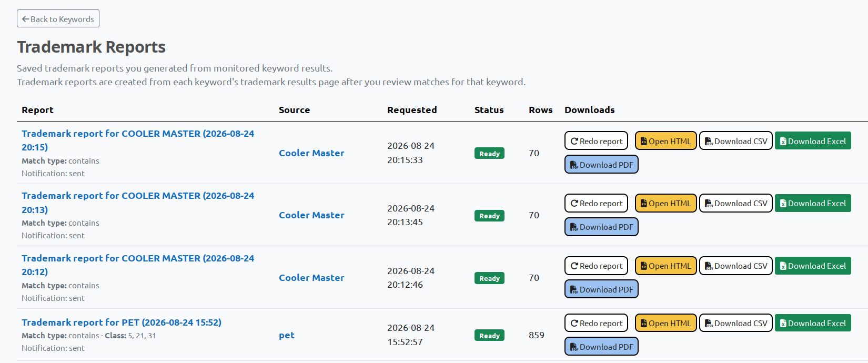The width and height of the screenshot is (868, 363).
Task: Open Cooler Master source for 20:12:46 report
Action: [x=311, y=278]
